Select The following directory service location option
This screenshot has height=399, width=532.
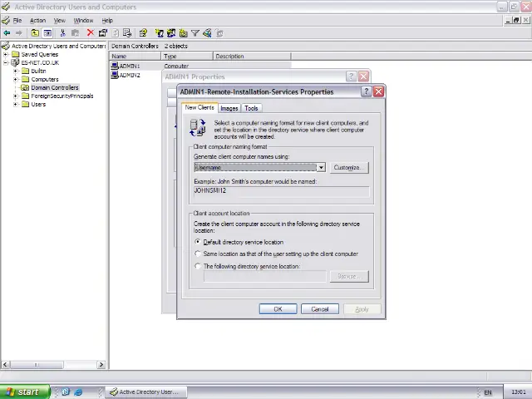point(198,266)
